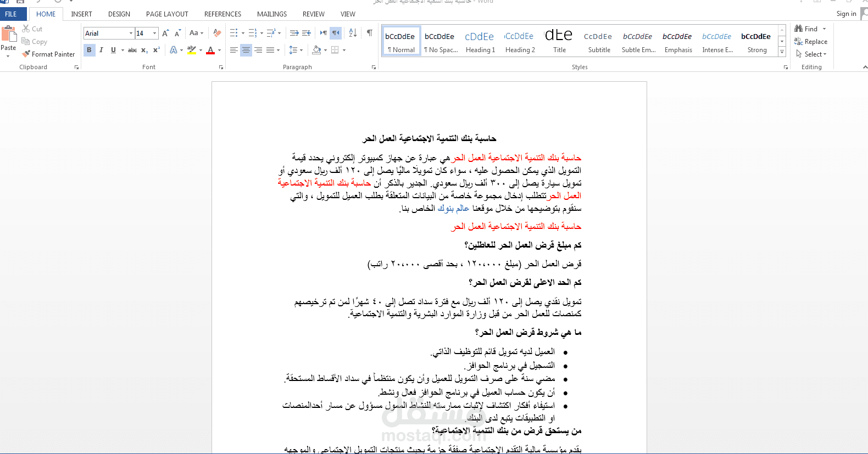Viewport: 868px width, 454px height.
Task: Collapse the ribbon arrow
Action: pos(865,67)
